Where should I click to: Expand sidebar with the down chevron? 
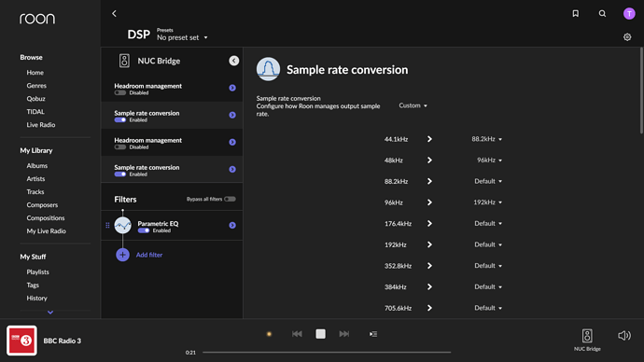[x=50, y=313]
